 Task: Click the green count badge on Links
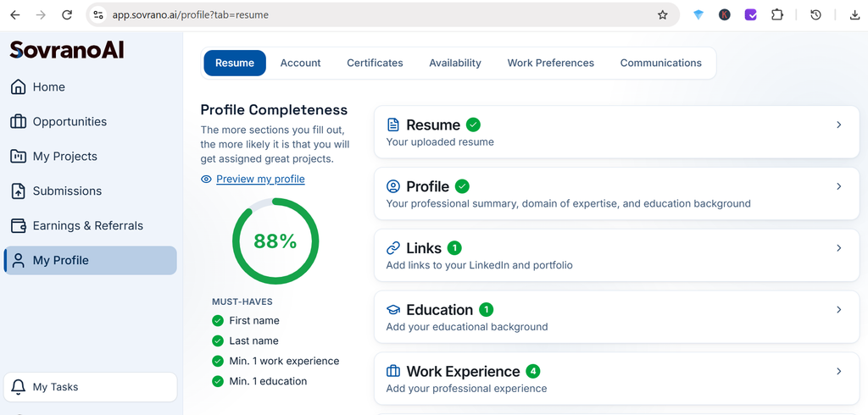point(454,248)
